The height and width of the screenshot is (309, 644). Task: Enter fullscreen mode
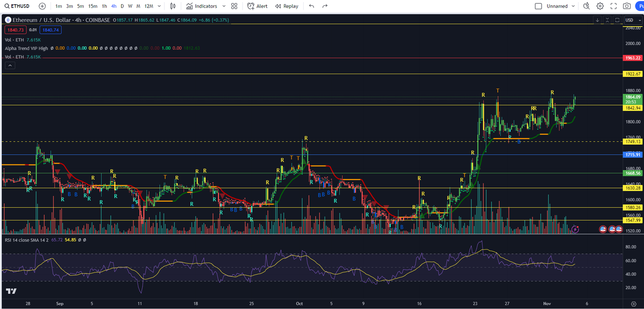[x=613, y=6]
